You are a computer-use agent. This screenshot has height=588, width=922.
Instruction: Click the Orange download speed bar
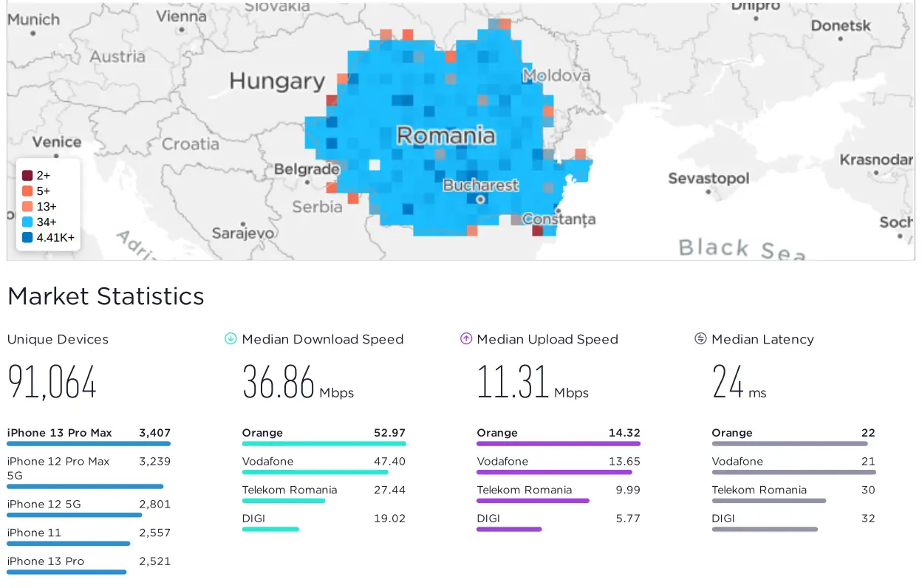coord(324,443)
